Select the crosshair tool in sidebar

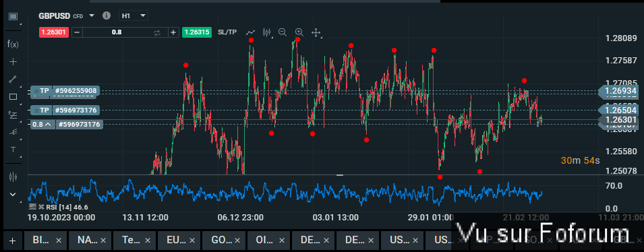pos(13,62)
